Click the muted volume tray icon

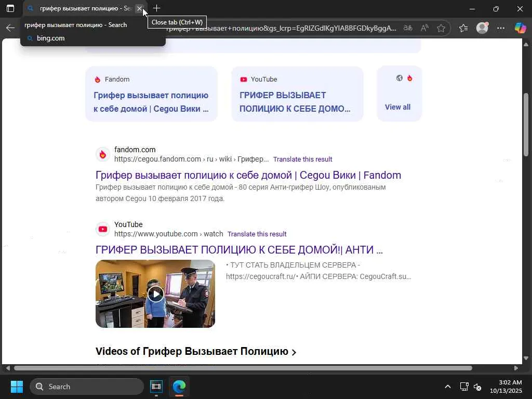pos(477,387)
